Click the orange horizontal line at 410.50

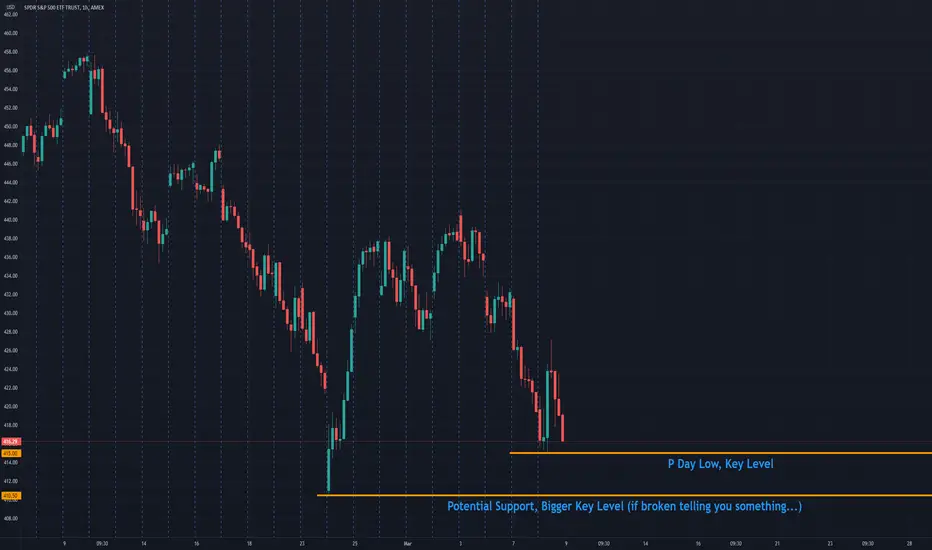click(624, 495)
